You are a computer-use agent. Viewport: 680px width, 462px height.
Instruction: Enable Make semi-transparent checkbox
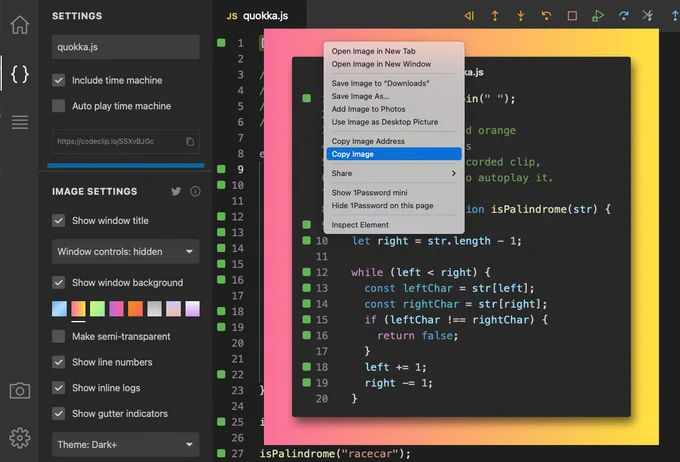click(x=59, y=336)
